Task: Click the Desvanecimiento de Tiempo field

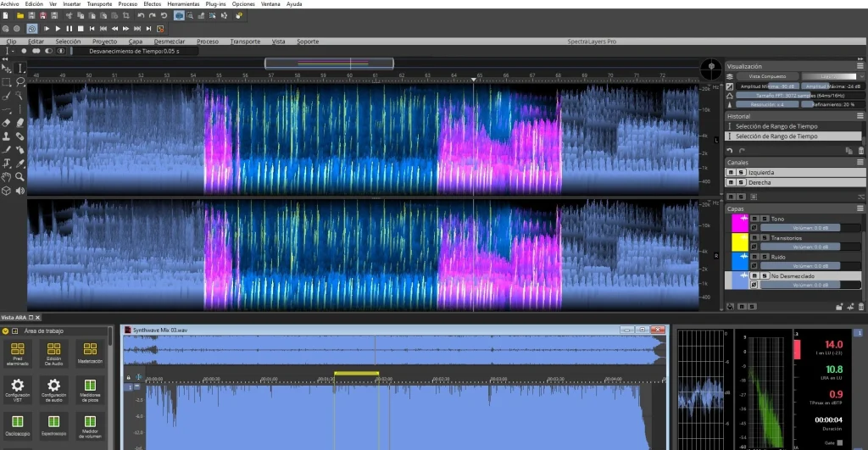Action: tap(134, 51)
